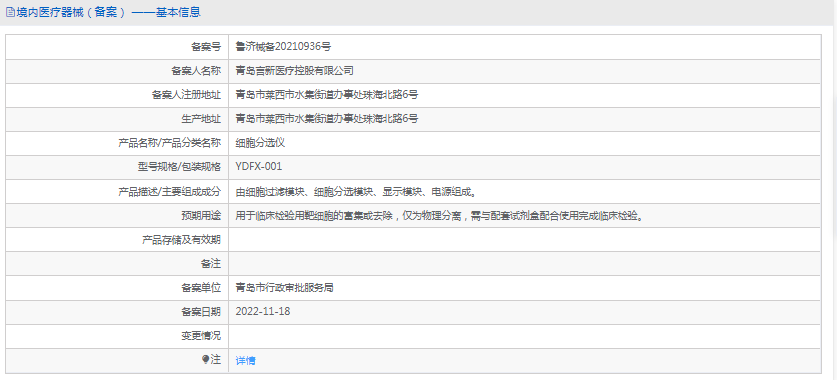
Task: Click the bulb icon beside 注 label
Action: pyautogui.click(x=206, y=360)
